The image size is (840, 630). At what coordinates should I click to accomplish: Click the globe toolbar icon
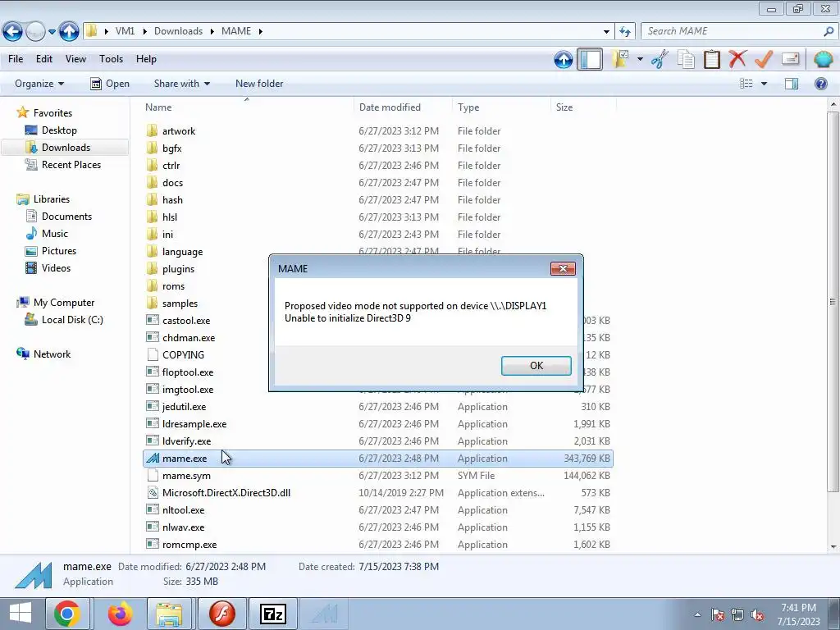click(823, 59)
